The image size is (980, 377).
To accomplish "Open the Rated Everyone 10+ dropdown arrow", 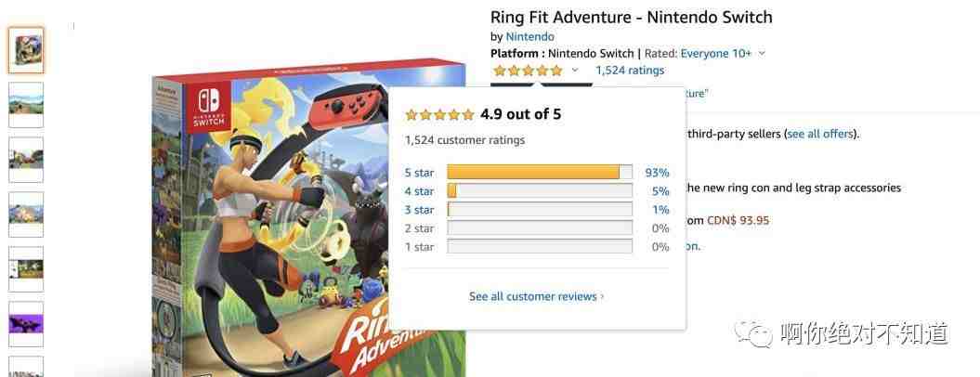I will pyautogui.click(x=762, y=54).
